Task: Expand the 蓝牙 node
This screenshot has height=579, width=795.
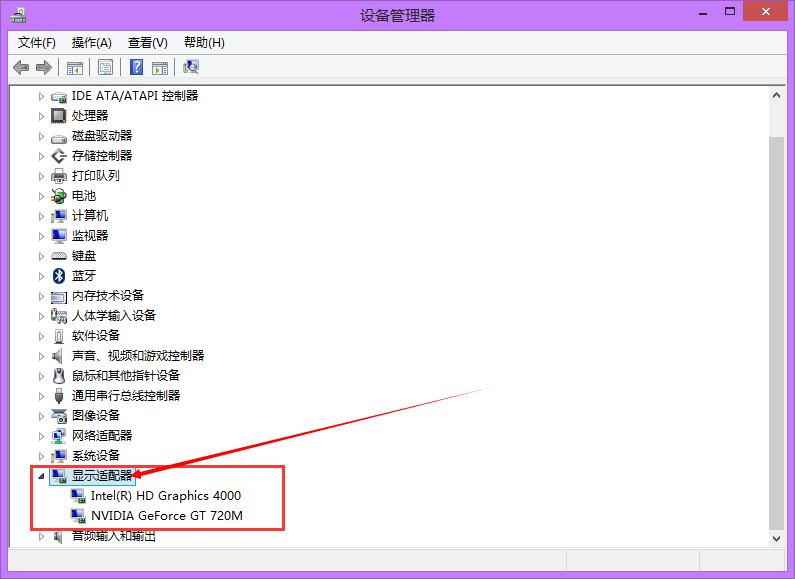Action: [x=42, y=276]
